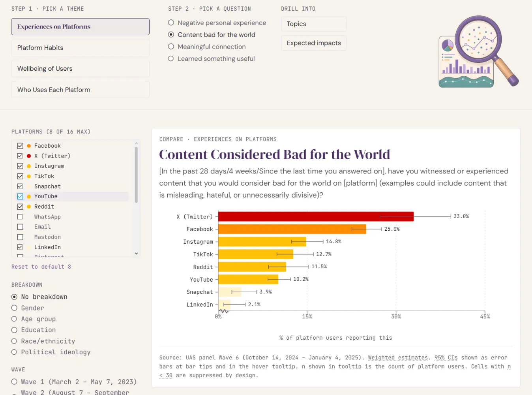Click the LinkedIn chart bar
The width and height of the screenshot is (532, 395).
coord(225,305)
